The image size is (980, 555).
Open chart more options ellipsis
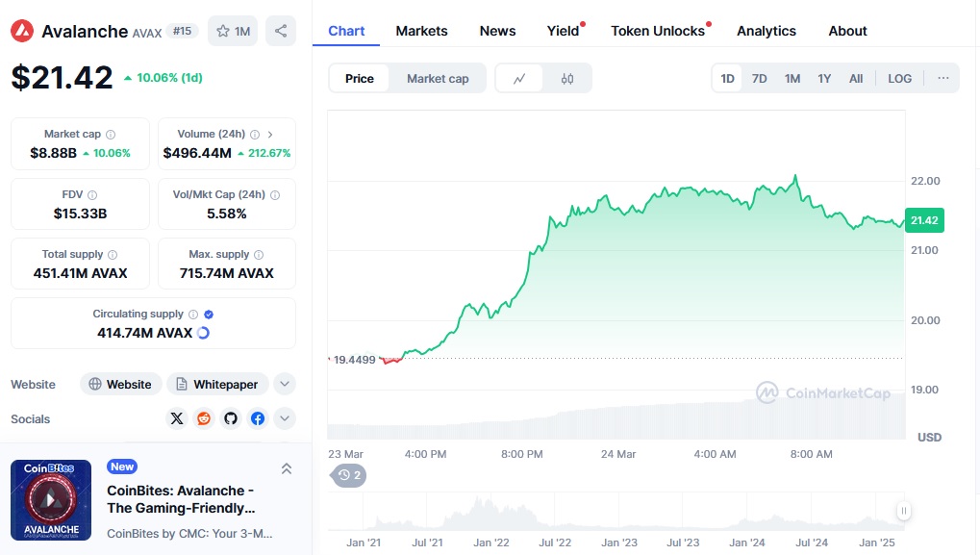point(943,78)
